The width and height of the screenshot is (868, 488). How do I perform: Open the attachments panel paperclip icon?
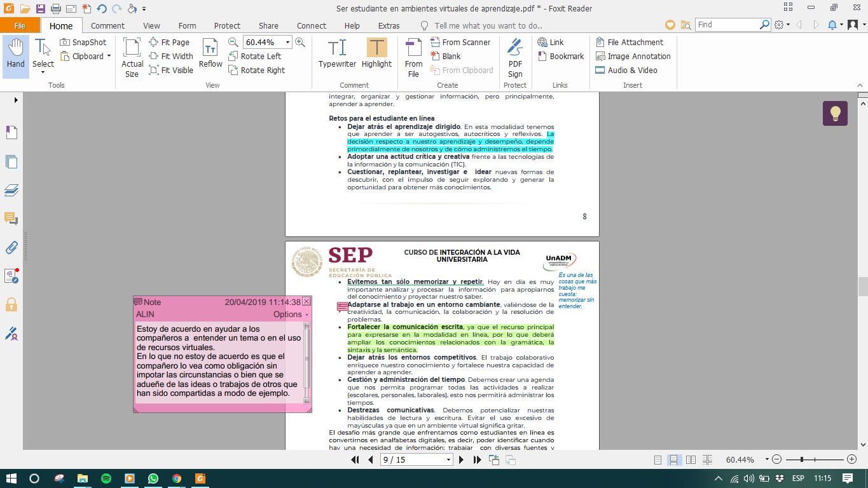click(x=11, y=247)
